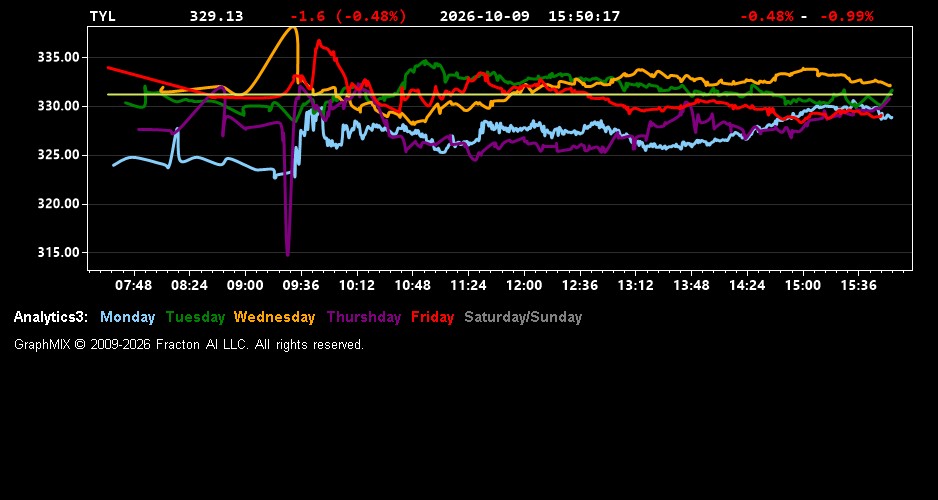Click the 14:24 time axis label
This screenshot has width=938, height=500.
[747, 285]
